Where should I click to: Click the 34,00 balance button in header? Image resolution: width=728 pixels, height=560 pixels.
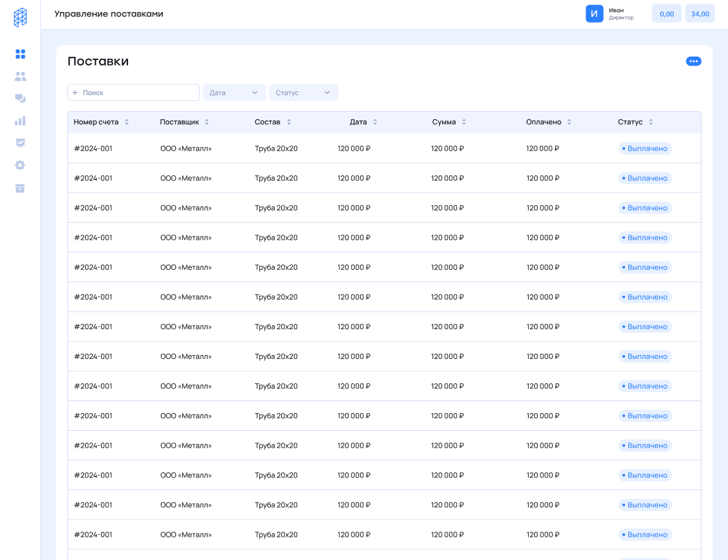coord(700,14)
